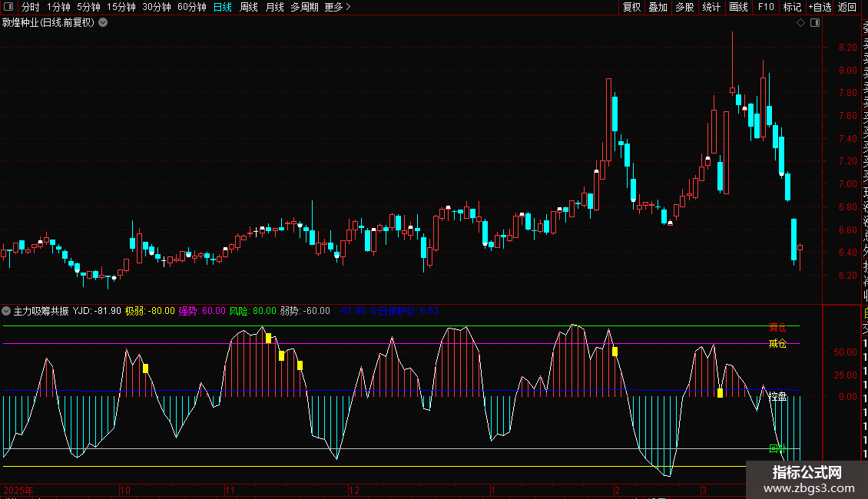Select the 5分钟 period
Image resolution: width=868 pixels, height=499 pixels.
(89, 7)
